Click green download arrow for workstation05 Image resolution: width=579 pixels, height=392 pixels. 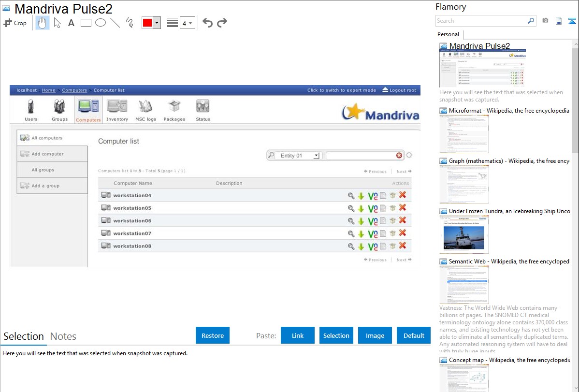[x=361, y=209]
